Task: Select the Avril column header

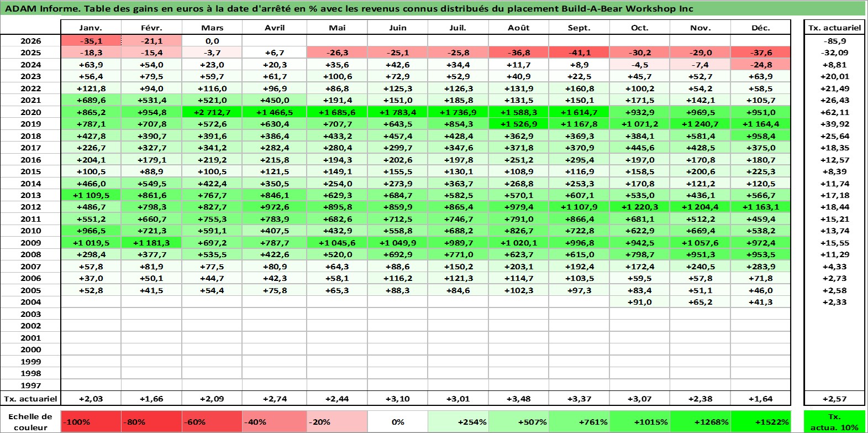Action: pos(275,28)
